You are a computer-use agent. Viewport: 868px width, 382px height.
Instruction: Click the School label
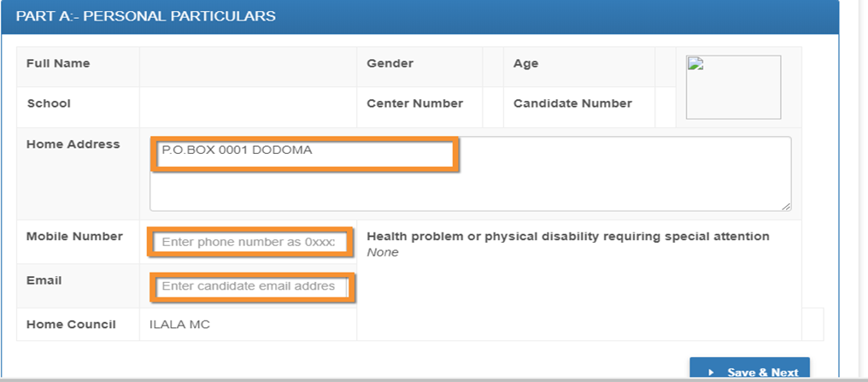(49, 103)
